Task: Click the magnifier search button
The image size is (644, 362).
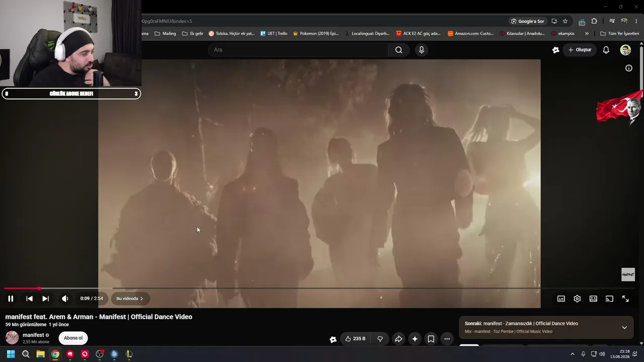Action: click(x=398, y=50)
